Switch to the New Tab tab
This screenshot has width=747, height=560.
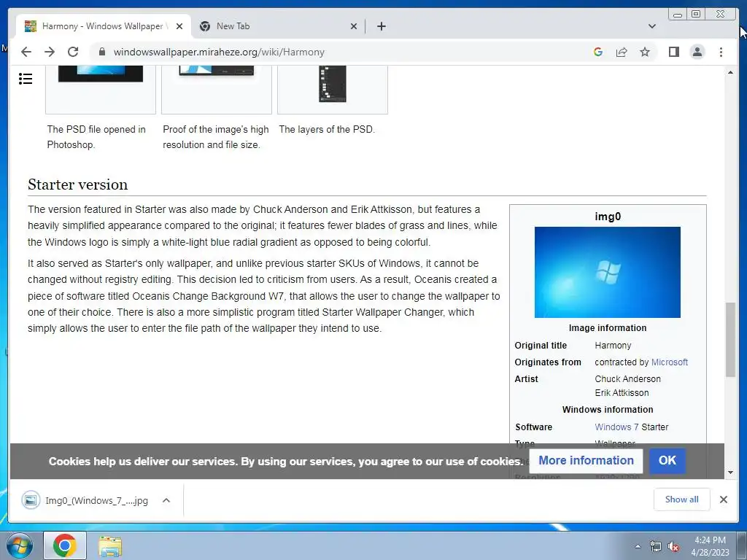tap(278, 26)
